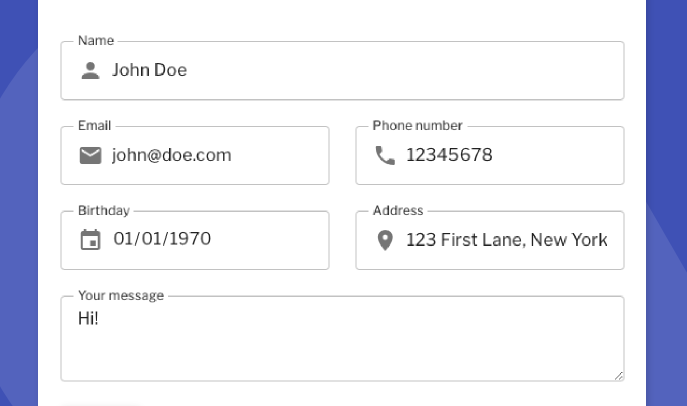Click the 'Email' field label
Viewport: 687px width, 406px height.
95,126
